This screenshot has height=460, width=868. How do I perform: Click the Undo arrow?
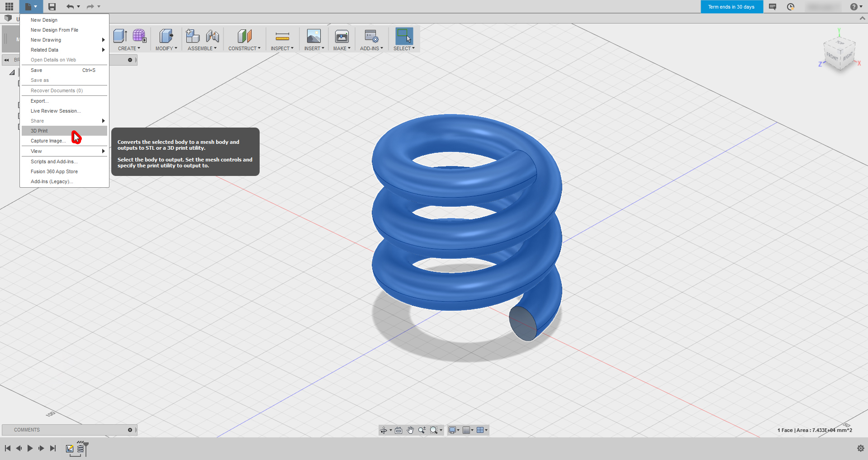(70, 7)
